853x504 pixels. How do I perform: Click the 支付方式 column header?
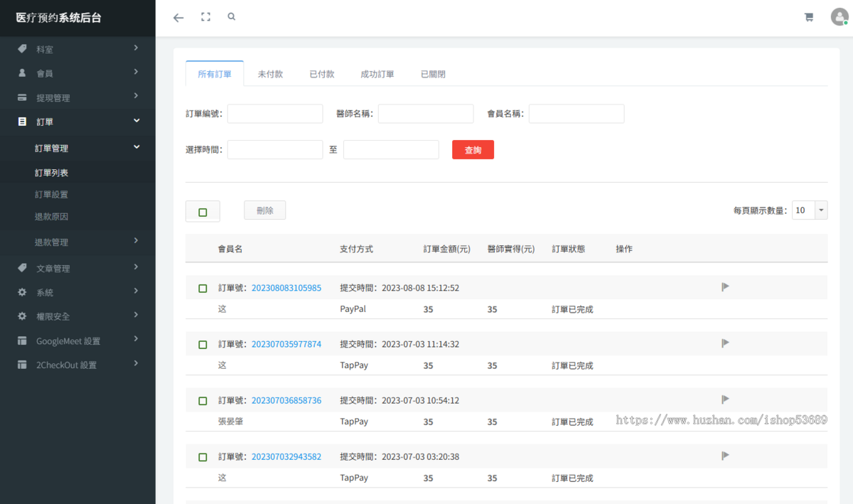click(x=357, y=249)
